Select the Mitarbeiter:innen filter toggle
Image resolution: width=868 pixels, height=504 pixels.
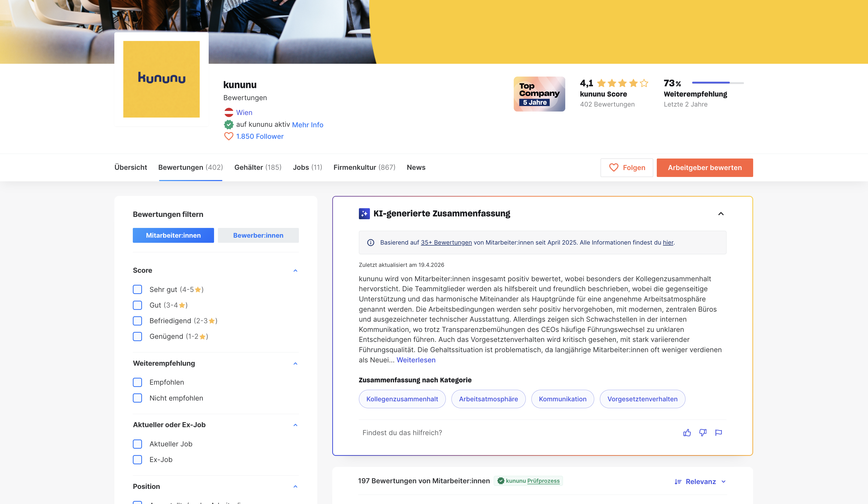point(173,235)
